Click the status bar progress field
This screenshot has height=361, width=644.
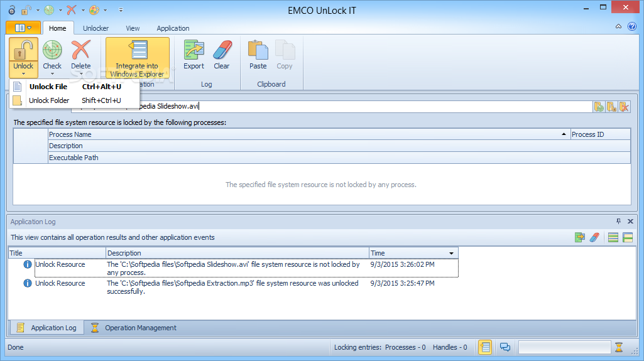tap(565, 347)
